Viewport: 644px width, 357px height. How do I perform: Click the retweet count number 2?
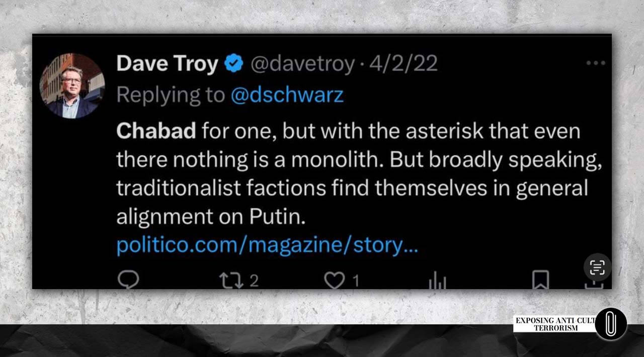(254, 281)
